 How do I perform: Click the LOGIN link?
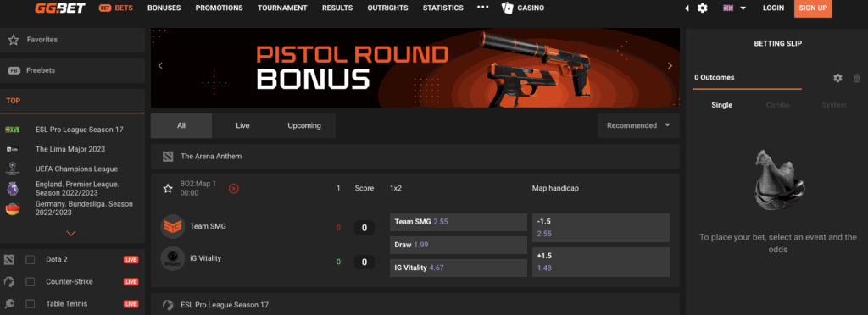pos(773,8)
